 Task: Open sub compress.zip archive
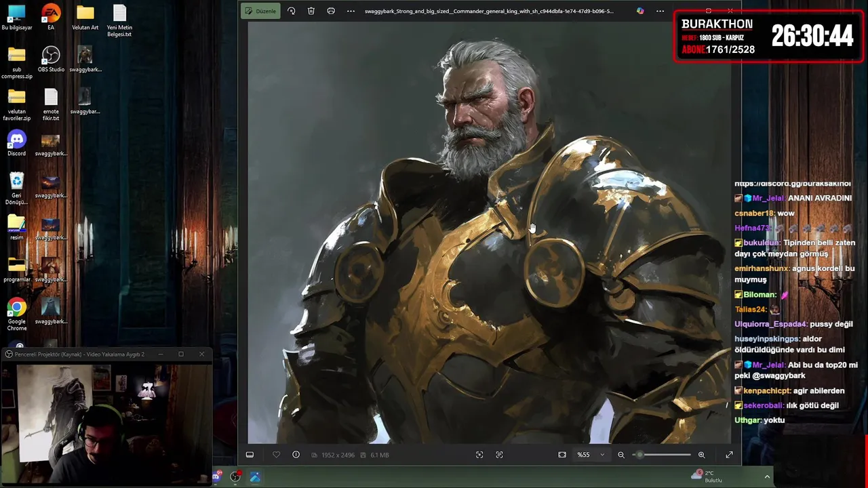pos(17,63)
